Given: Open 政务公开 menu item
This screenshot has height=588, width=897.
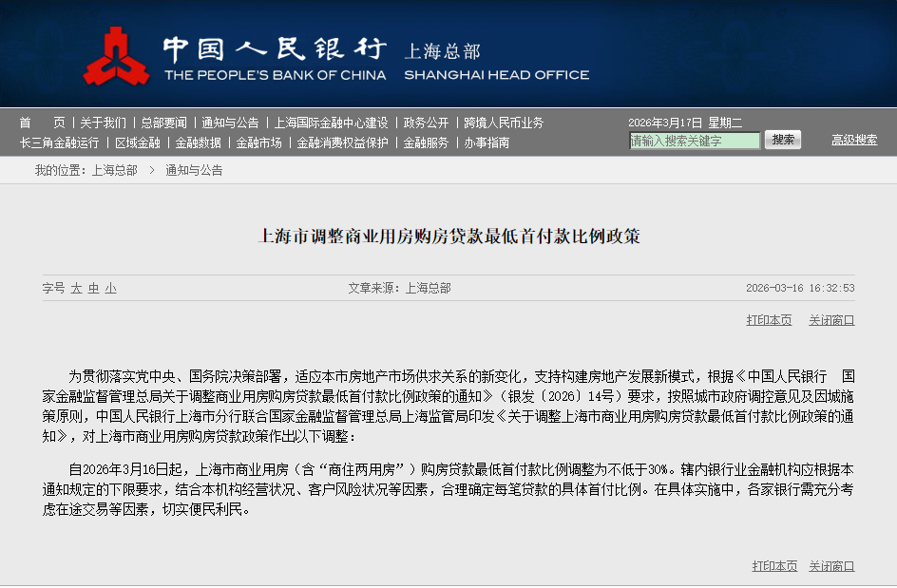Looking at the screenshot, I should (426, 123).
